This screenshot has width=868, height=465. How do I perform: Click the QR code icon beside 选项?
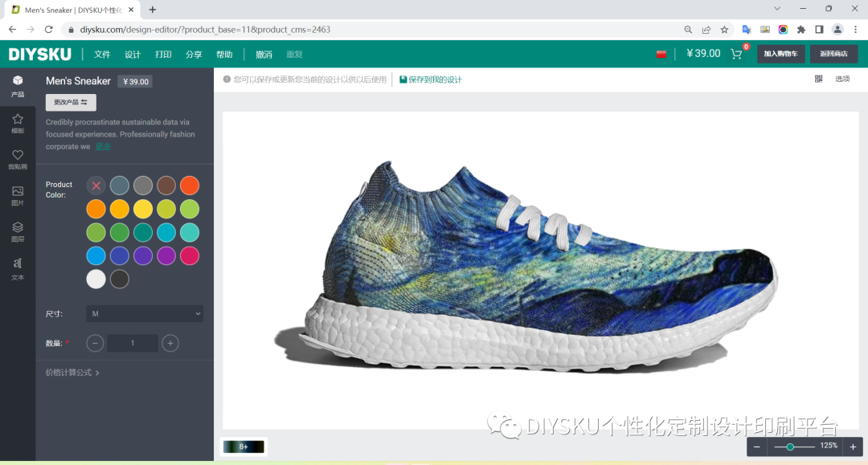819,79
